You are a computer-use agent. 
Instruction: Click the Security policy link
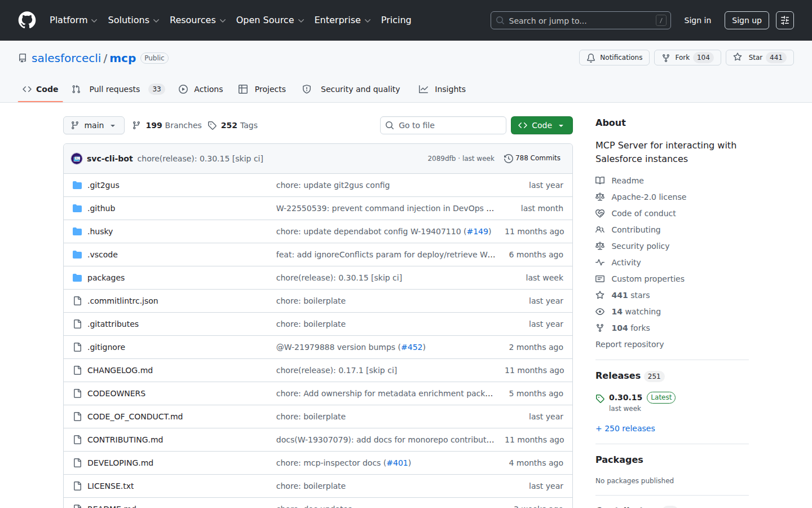(640, 246)
